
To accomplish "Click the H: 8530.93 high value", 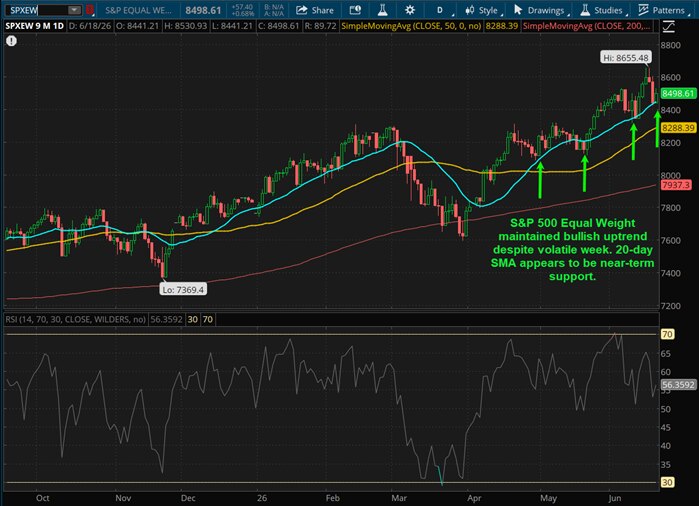I will [x=185, y=26].
